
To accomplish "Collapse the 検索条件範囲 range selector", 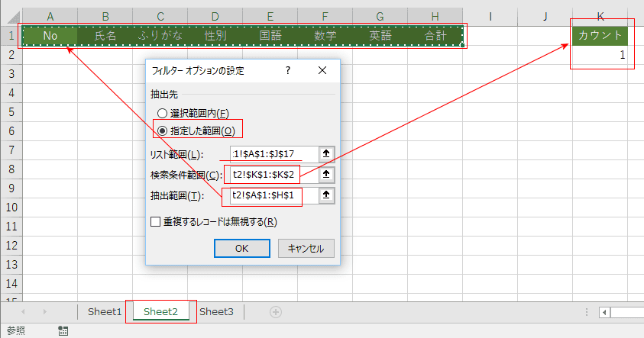I will coord(326,174).
